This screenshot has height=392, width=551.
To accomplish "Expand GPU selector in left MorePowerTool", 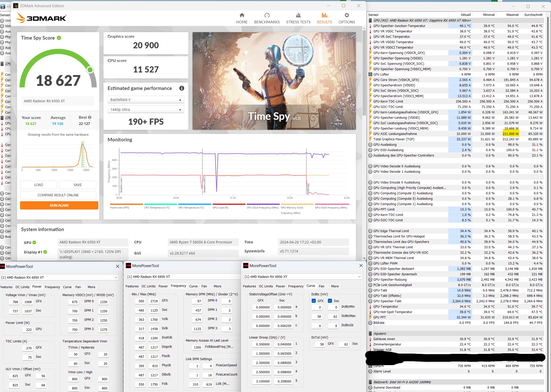I will click(x=116, y=278).
